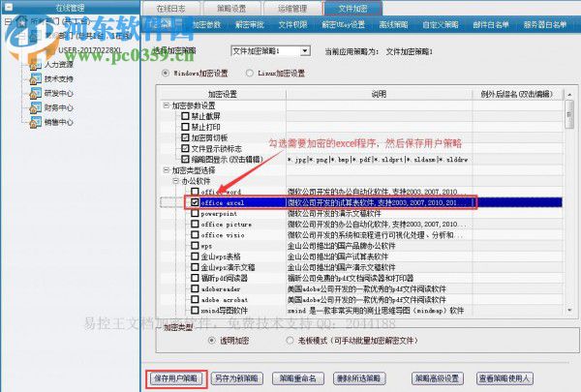The width and height of the screenshot is (581, 392).
Task: Click the 加密设置 column header
Action: click(223, 94)
